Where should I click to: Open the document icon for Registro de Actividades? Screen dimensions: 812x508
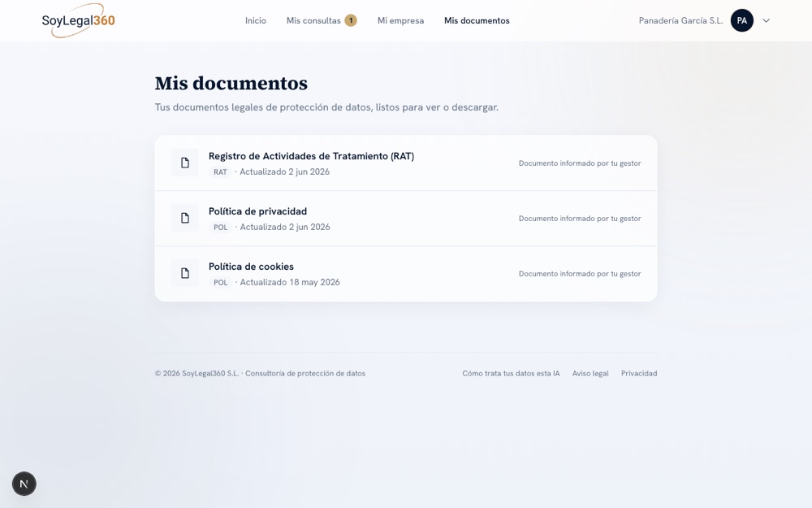tap(185, 163)
